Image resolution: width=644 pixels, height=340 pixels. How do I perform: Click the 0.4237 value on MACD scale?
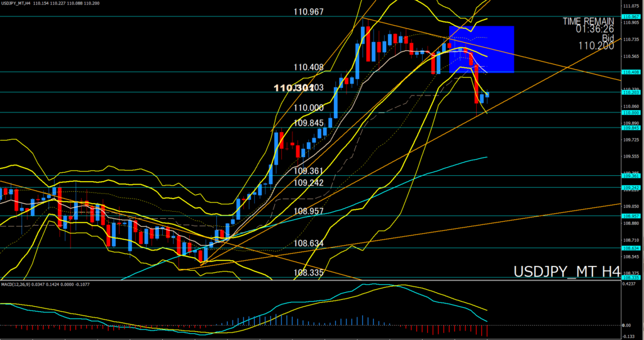pyautogui.click(x=630, y=283)
